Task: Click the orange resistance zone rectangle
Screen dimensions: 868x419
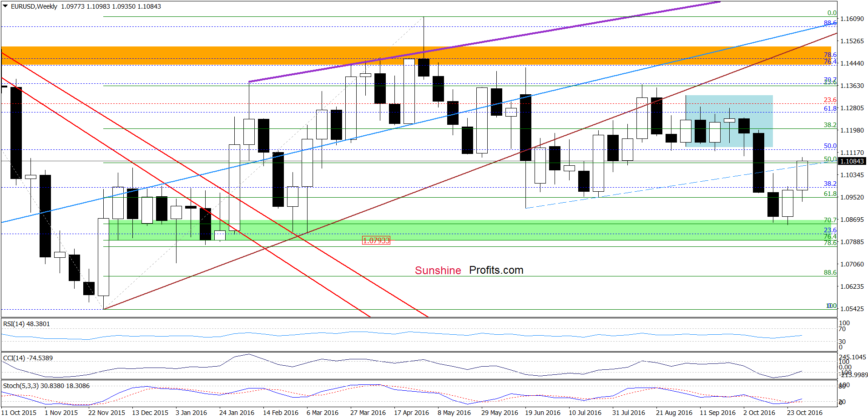Action: (x=416, y=56)
